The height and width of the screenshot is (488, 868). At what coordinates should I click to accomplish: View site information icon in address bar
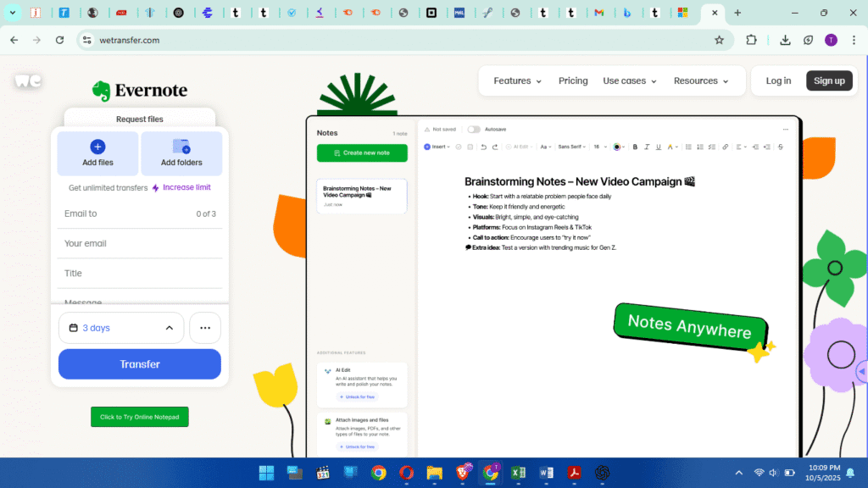click(87, 40)
